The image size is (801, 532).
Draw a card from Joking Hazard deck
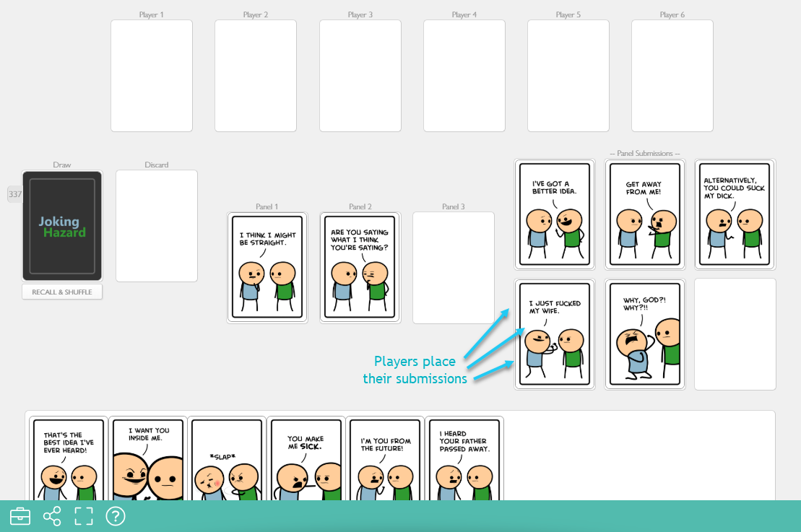[62, 226]
